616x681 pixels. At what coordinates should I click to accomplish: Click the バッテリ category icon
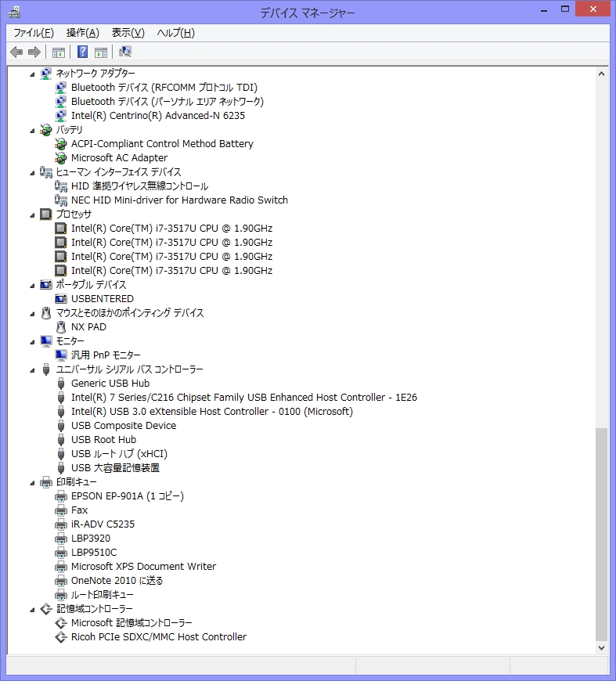[45, 130]
